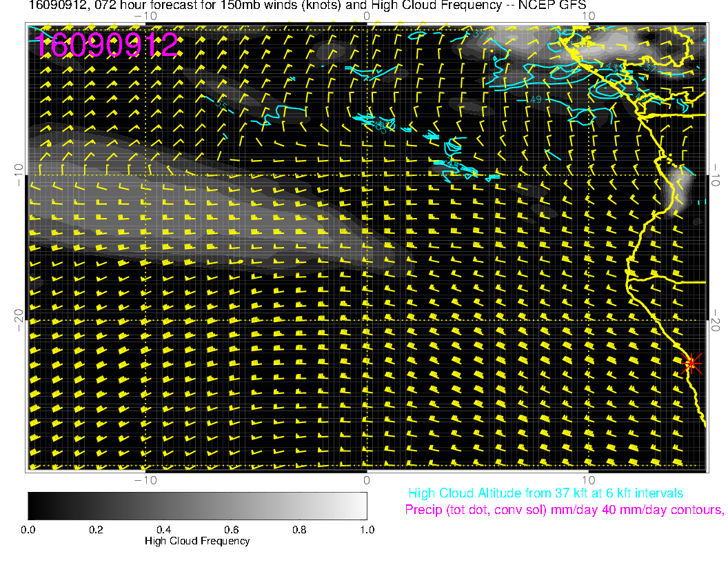
Task: Click the 10 longitude label on bottom axis
Action: point(588,479)
